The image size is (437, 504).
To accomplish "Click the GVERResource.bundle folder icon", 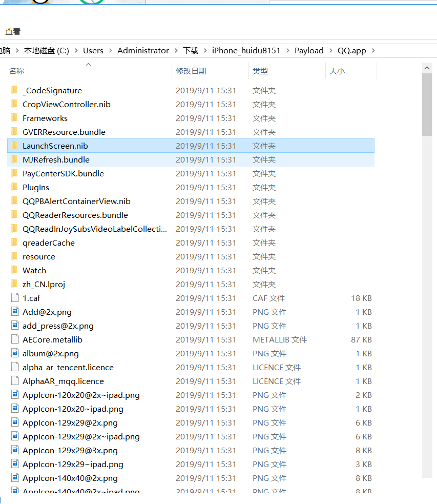I will point(14,131).
